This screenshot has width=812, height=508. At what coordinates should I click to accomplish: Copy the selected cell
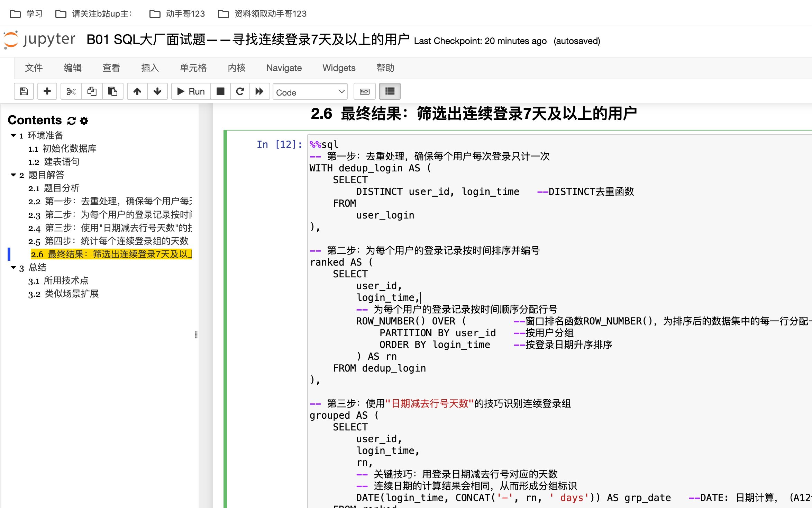point(92,91)
